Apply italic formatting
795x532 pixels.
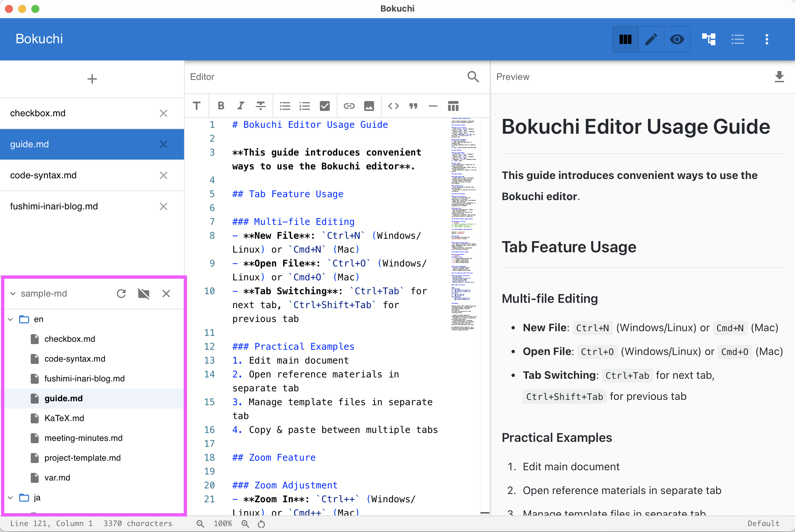pyautogui.click(x=240, y=106)
